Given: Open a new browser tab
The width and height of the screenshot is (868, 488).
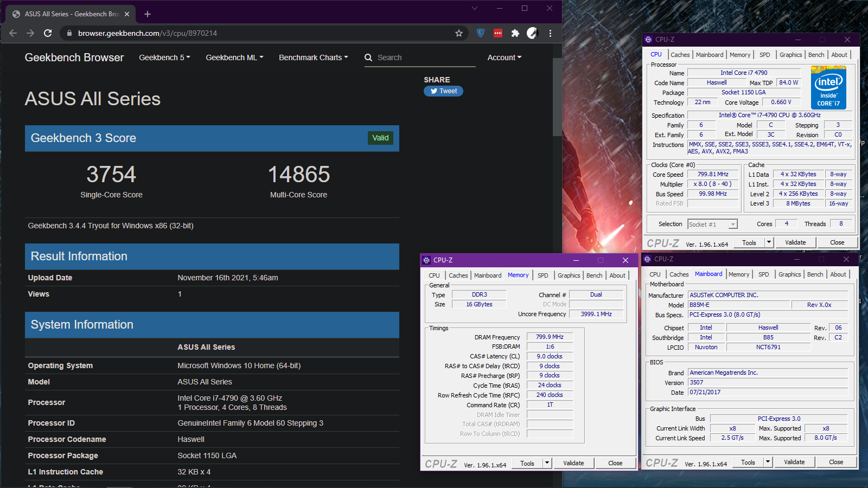Looking at the screenshot, I should 148,14.
